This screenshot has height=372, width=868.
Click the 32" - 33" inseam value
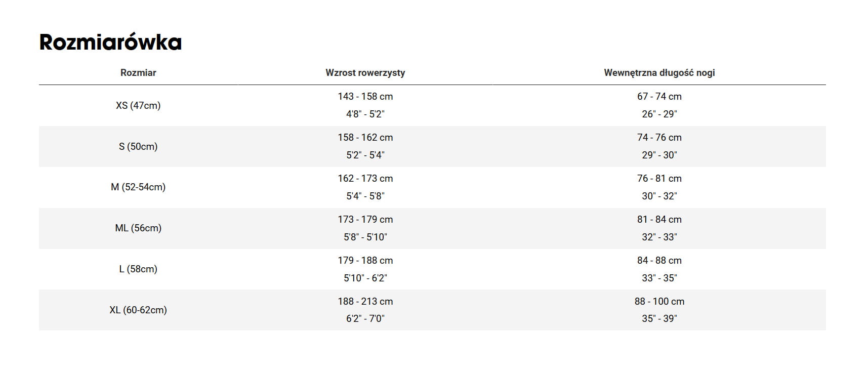(659, 237)
